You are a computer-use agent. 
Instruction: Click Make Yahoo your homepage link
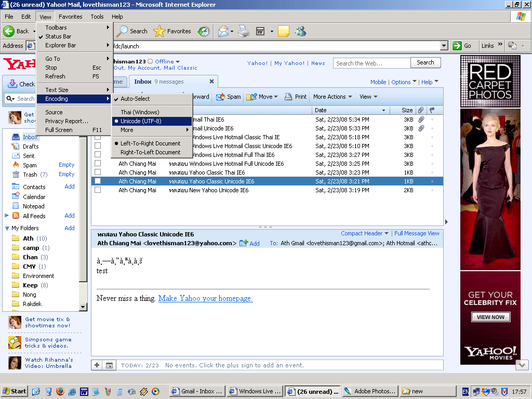point(205,298)
